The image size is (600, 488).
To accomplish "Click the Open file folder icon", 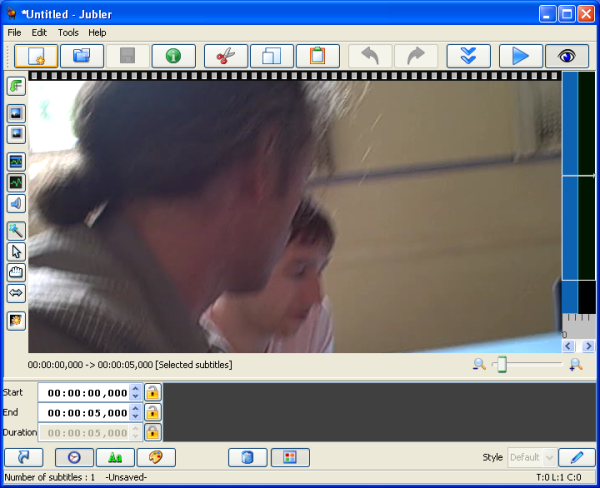I will [81, 56].
